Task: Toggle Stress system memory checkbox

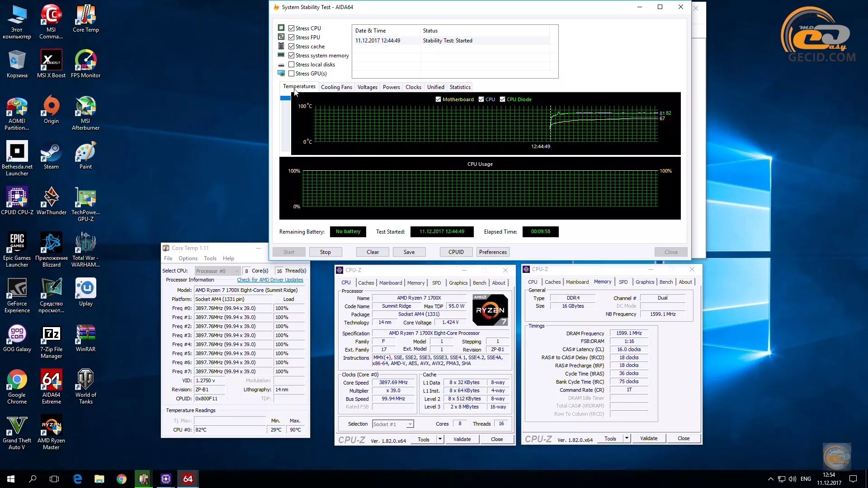Action: coord(291,55)
